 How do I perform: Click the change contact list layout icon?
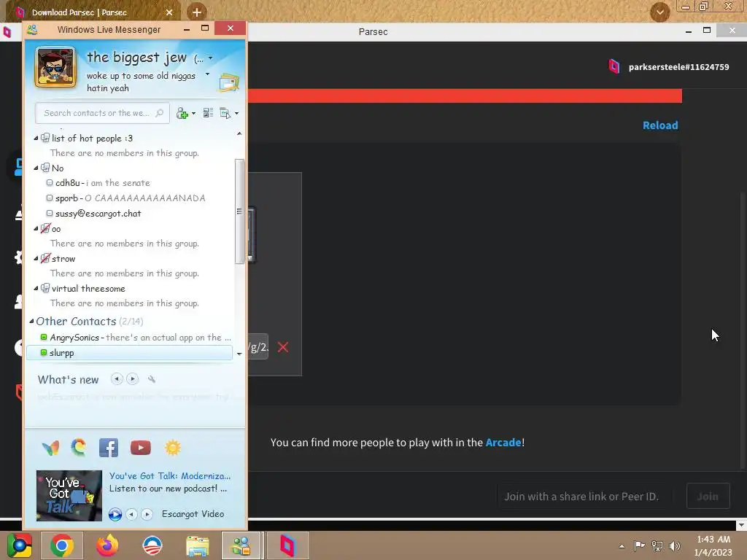[208, 113]
